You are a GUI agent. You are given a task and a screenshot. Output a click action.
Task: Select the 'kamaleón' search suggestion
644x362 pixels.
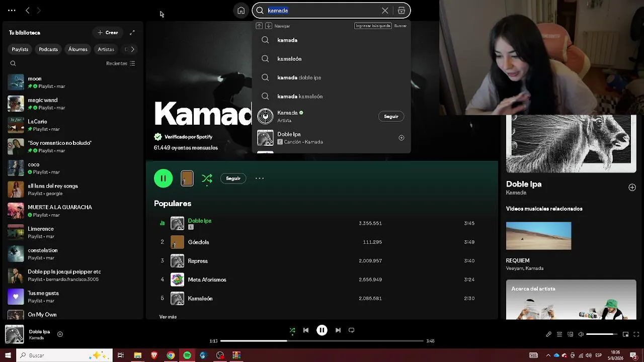tap(331, 59)
